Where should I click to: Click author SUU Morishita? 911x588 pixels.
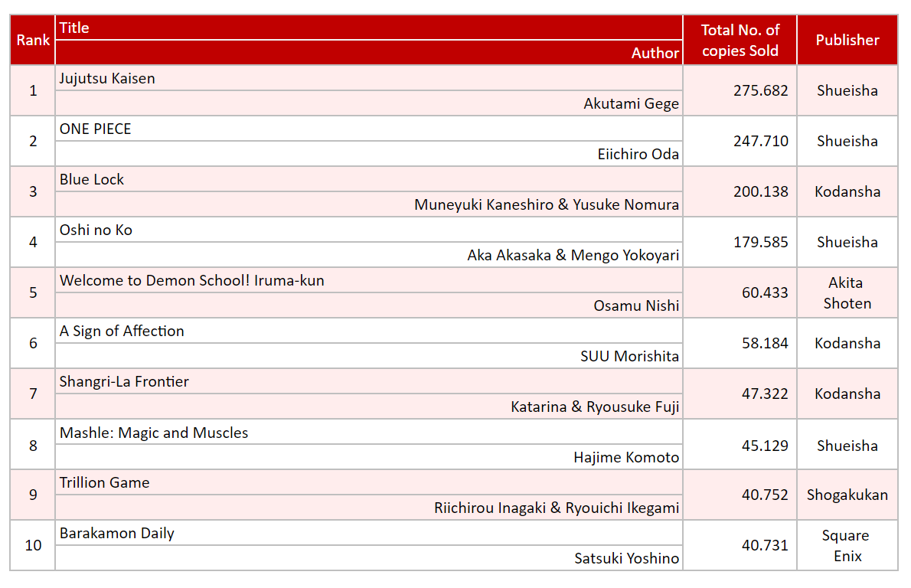[x=629, y=356]
